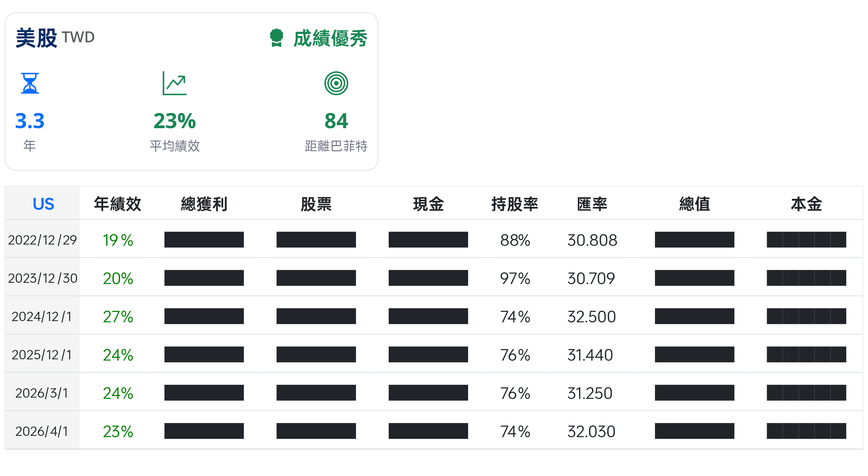Click the blue hourglass years icon
This screenshot has width=868, height=476.
point(30,83)
